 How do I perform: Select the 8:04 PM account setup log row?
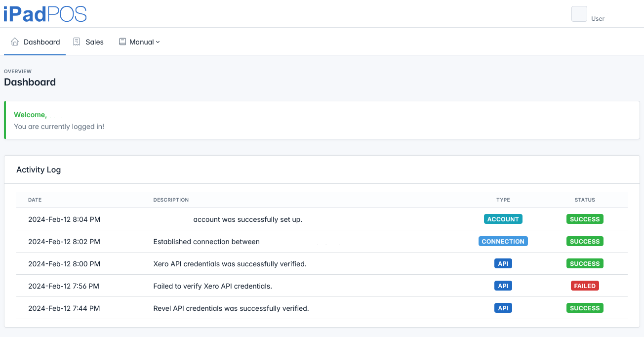pyautogui.click(x=247, y=219)
